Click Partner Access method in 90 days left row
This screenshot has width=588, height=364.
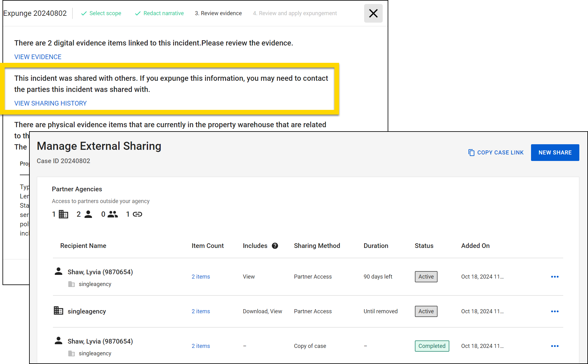point(313,277)
